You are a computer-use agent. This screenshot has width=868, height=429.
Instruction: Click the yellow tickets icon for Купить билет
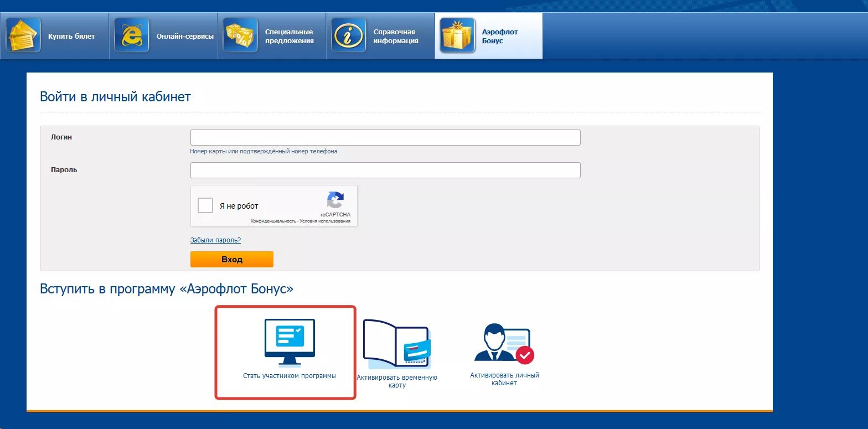tap(23, 35)
